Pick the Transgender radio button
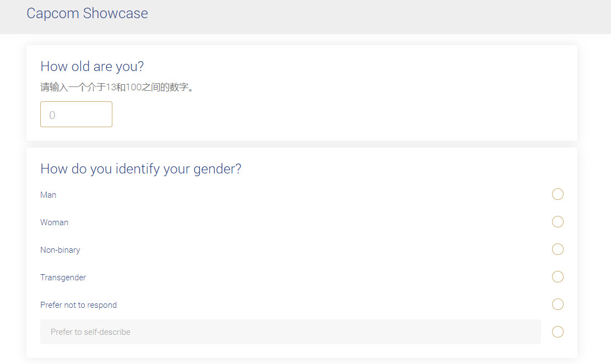The height and width of the screenshot is (364, 611). pyautogui.click(x=558, y=277)
